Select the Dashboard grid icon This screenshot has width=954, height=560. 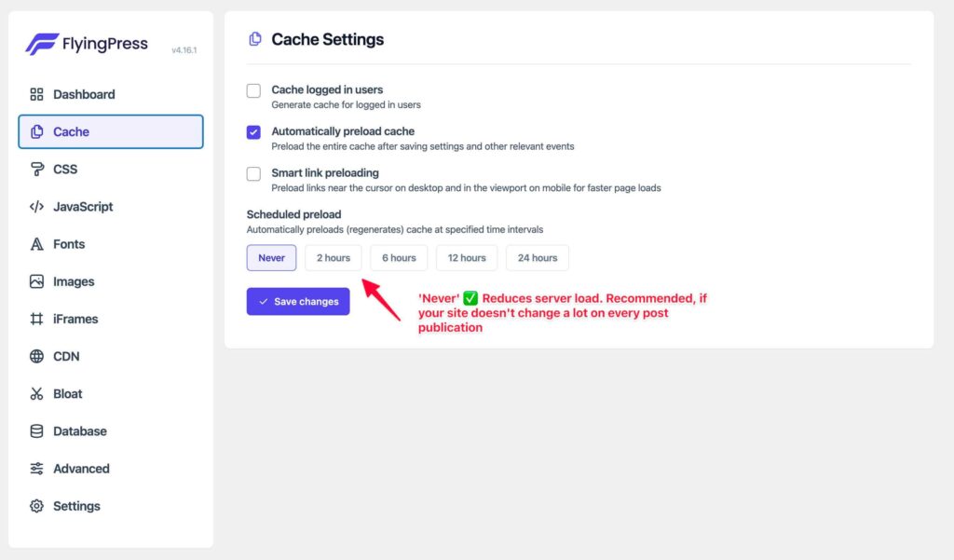[x=37, y=94]
